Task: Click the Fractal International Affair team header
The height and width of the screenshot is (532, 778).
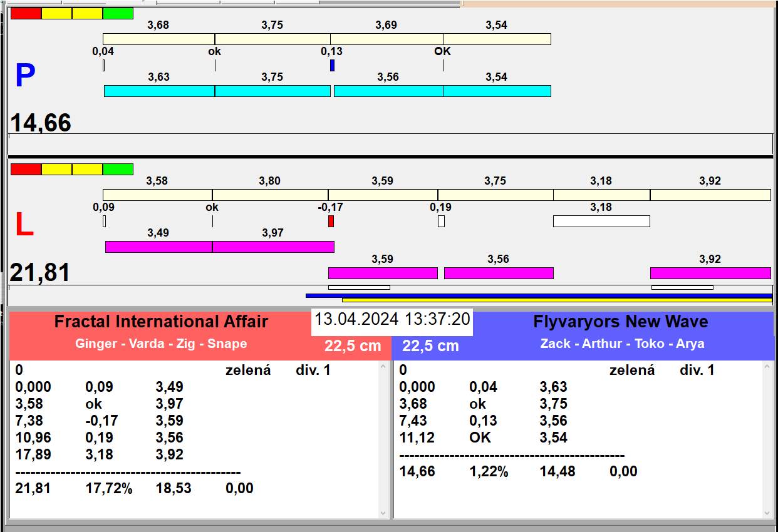Action: (161, 322)
